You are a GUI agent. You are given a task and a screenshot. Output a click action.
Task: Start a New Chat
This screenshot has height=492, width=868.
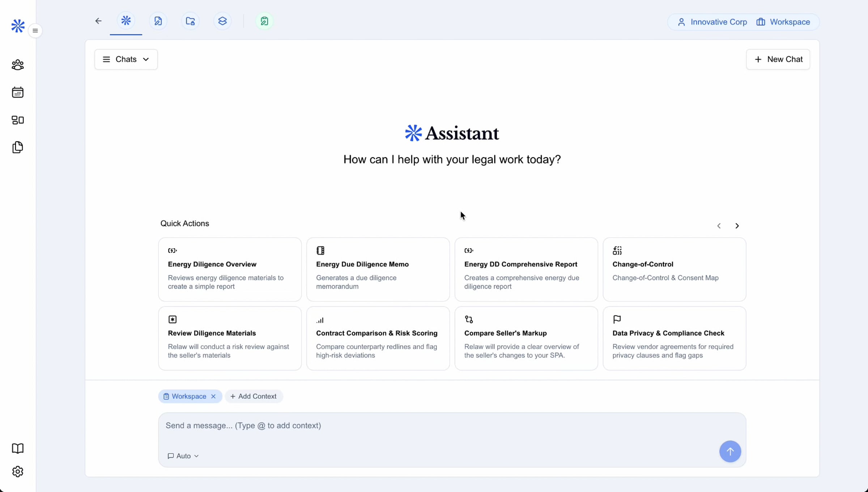778,59
